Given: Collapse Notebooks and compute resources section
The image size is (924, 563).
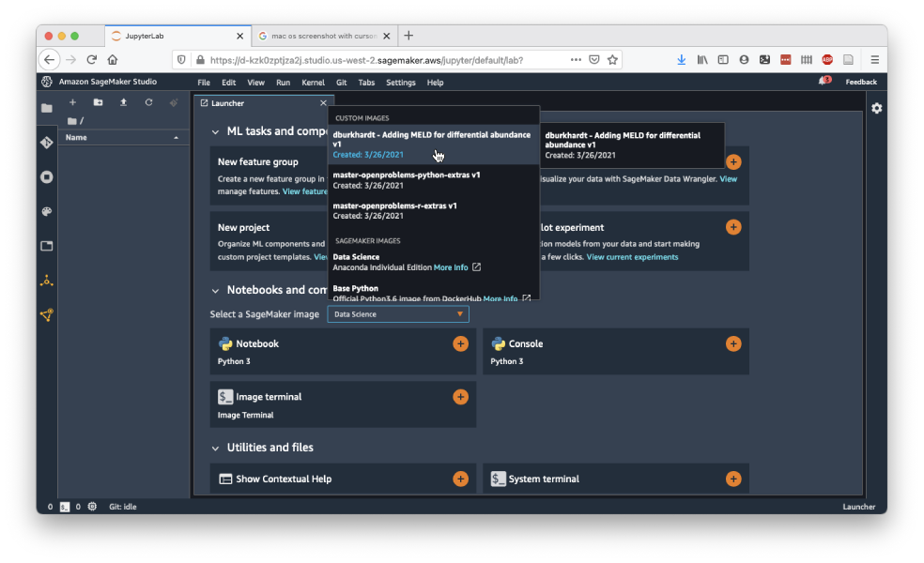Looking at the screenshot, I should [215, 290].
